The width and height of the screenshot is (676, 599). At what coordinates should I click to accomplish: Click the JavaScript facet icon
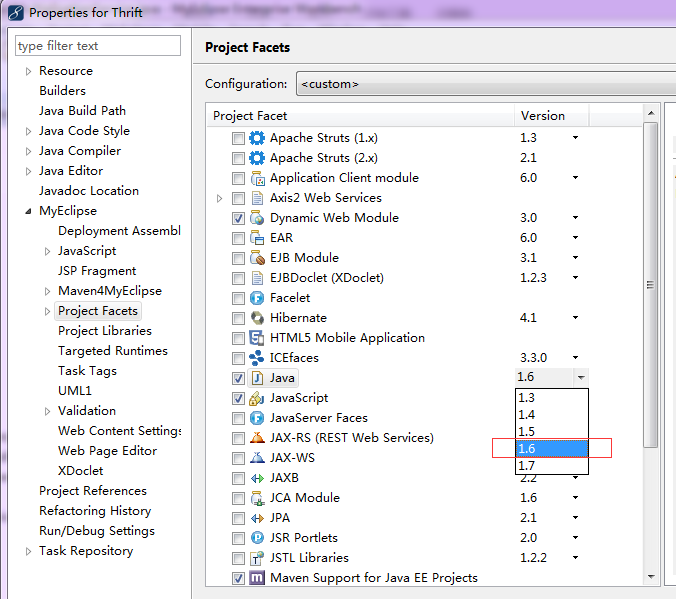[x=257, y=398]
